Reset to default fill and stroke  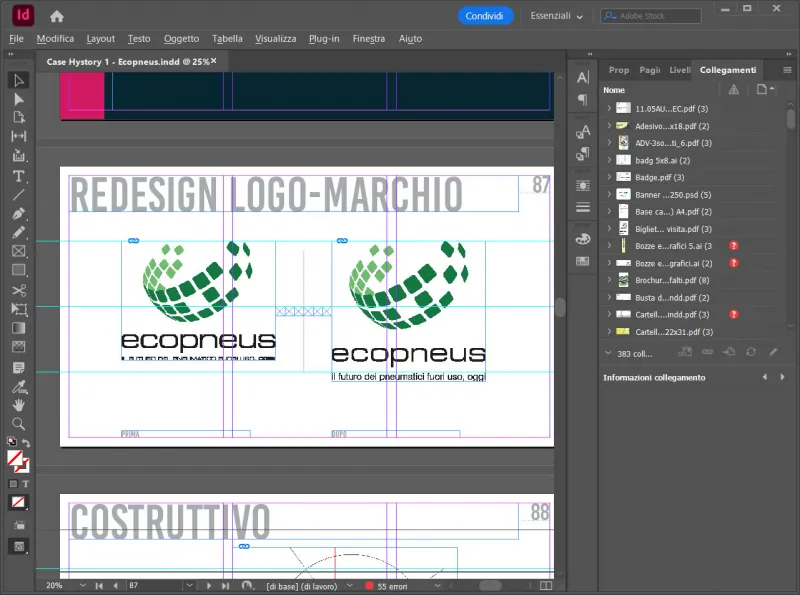(12, 442)
